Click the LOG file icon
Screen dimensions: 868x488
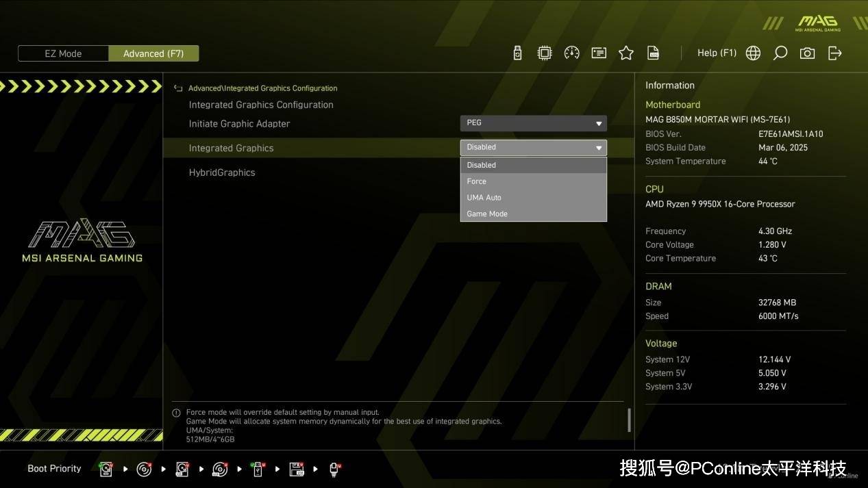pyautogui.click(x=654, y=53)
